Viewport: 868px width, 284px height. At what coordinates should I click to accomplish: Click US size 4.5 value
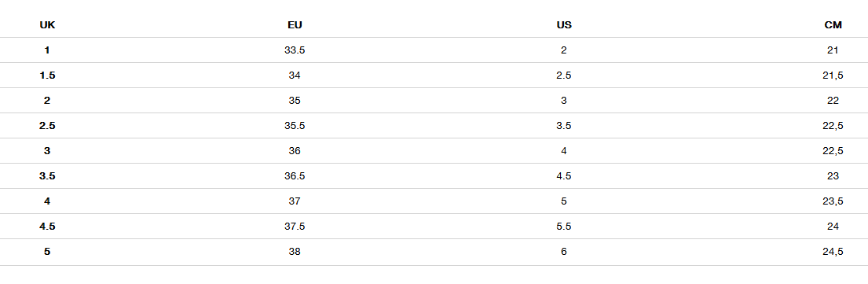563,176
